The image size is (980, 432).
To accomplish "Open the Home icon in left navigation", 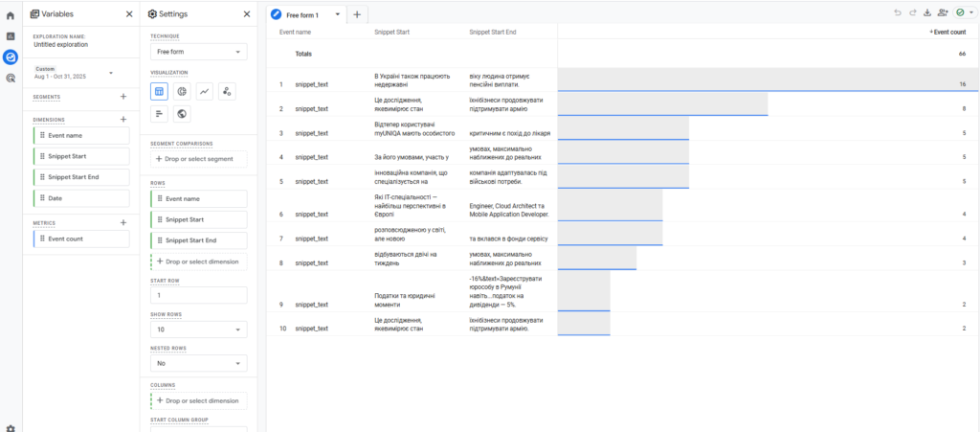I will 11,15.
